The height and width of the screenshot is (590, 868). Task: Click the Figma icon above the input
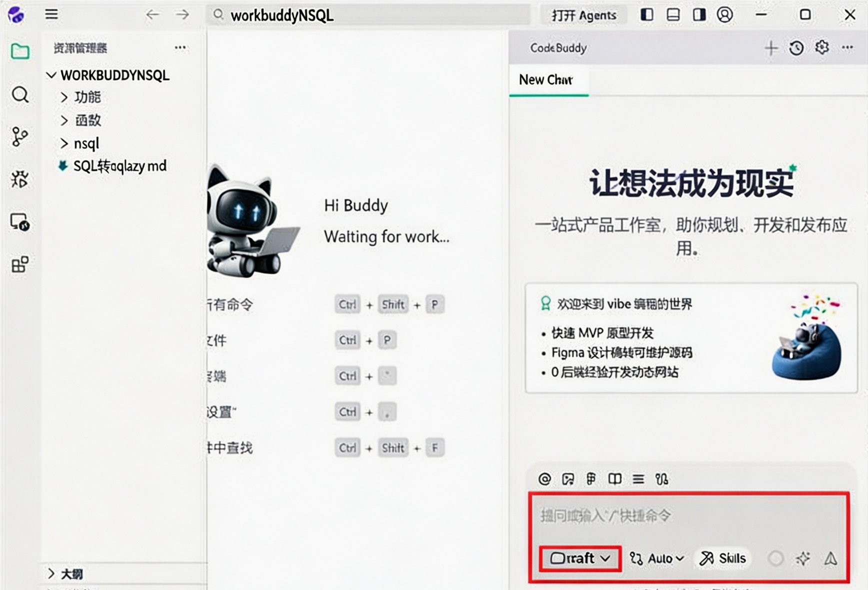(x=591, y=479)
